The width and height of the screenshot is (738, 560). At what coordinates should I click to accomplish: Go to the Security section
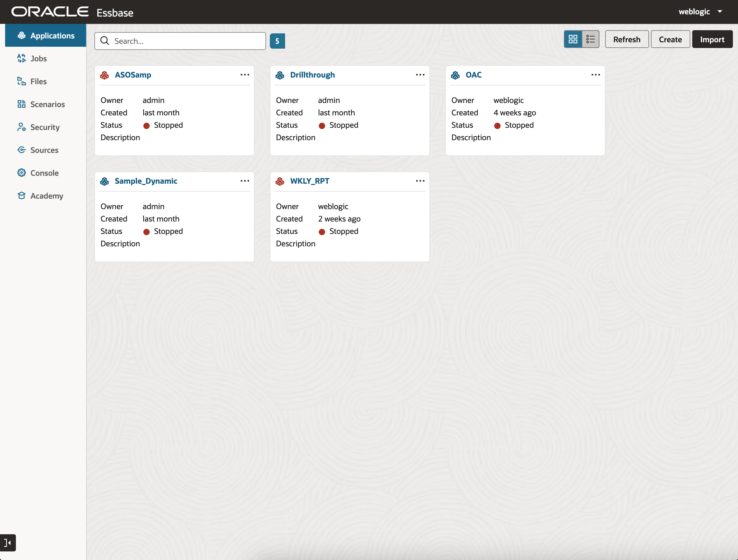pos(44,127)
